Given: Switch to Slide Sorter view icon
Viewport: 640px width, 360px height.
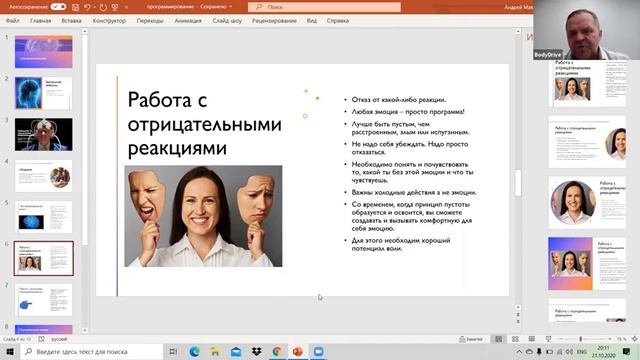Looking at the screenshot, I should tap(516, 339).
